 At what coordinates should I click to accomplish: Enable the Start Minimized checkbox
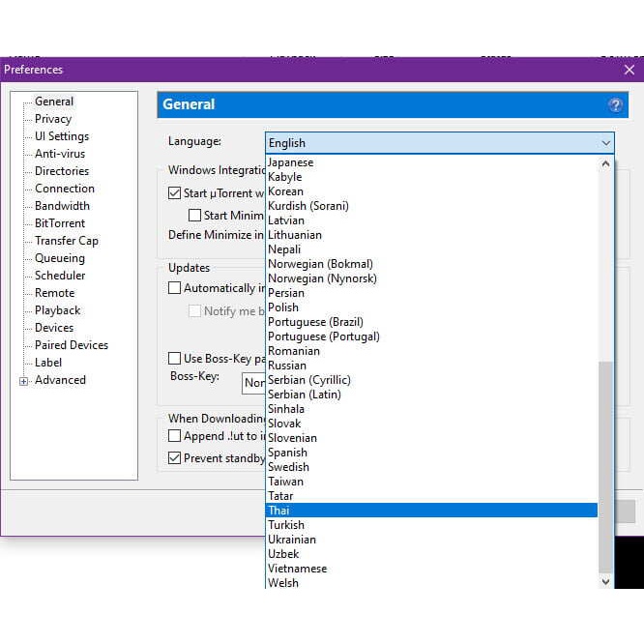point(194,216)
